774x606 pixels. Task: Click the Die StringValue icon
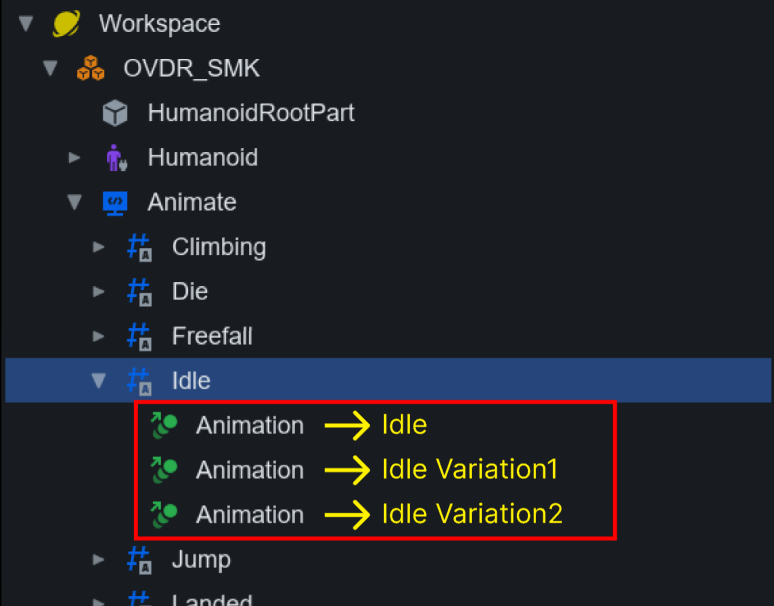tap(139, 292)
